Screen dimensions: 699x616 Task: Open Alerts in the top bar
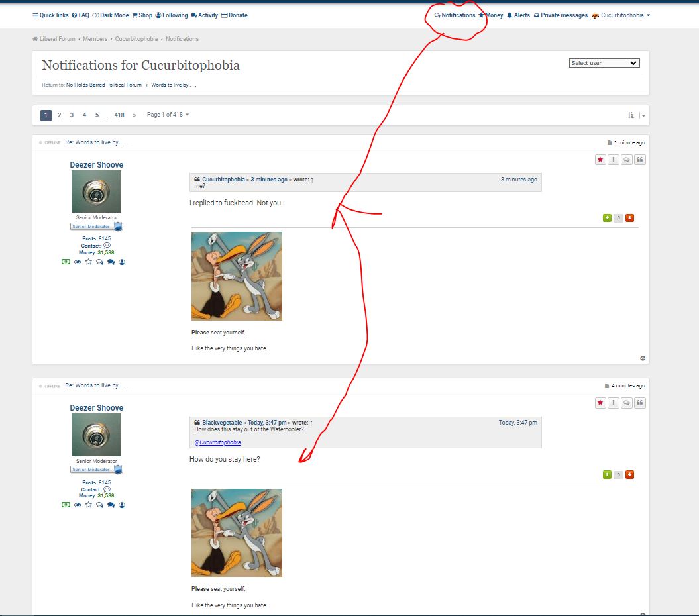pos(519,15)
